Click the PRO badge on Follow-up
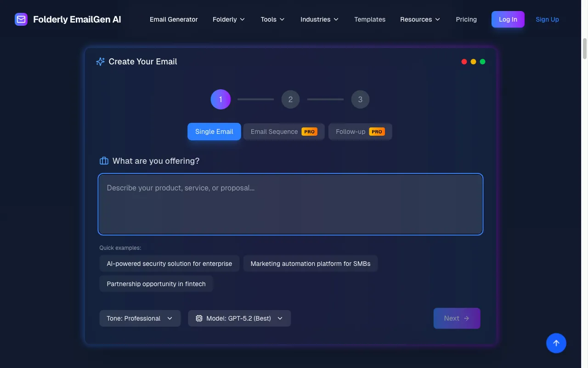The height and width of the screenshot is (368, 588). tap(377, 132)
